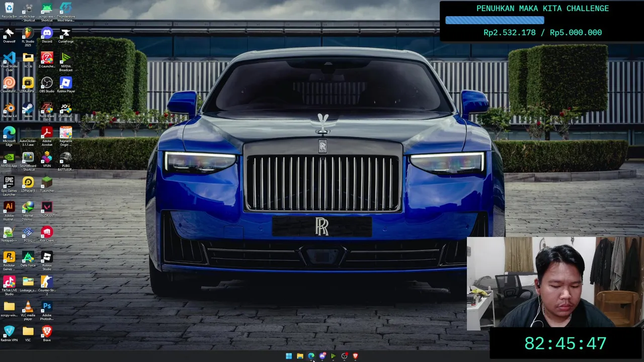644x362 pixels.
Task: Launch the Rockstar Games Launcher icon
Action: (9, 261)
